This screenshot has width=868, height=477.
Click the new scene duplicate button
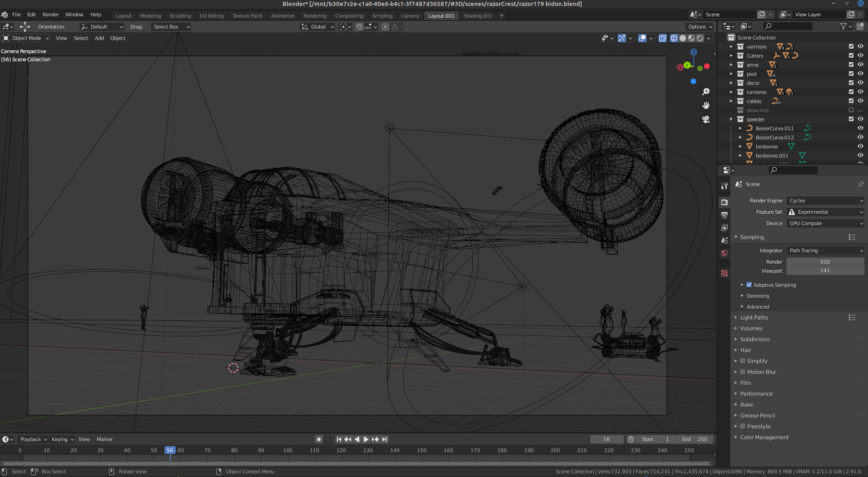tap(761, 14)
